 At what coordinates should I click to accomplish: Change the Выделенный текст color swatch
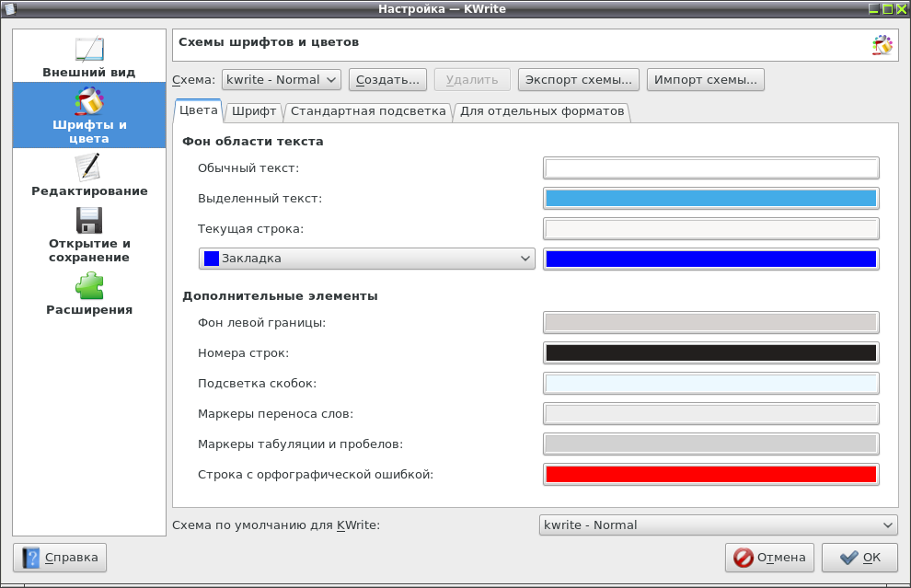[x=711, y=198]
